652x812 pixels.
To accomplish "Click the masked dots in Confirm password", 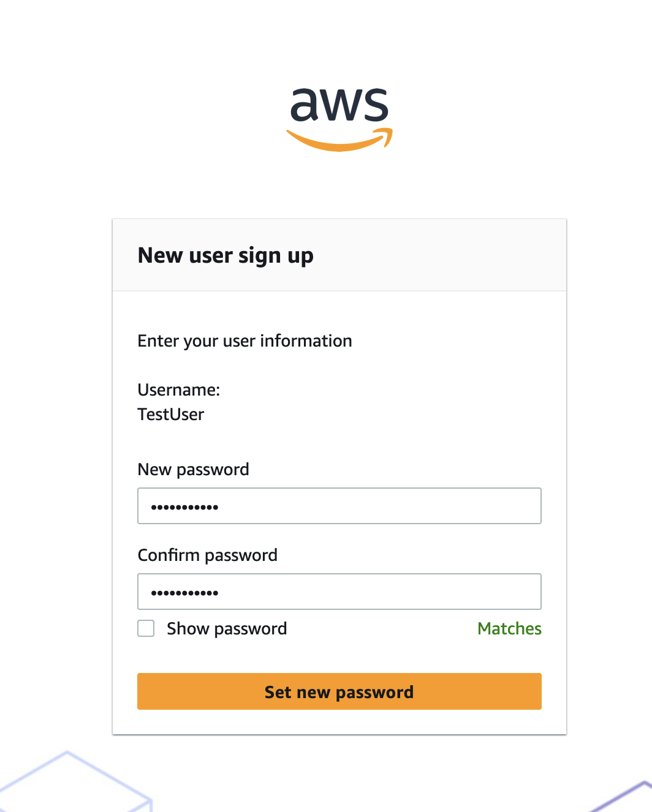I will [x=184, y=593].
